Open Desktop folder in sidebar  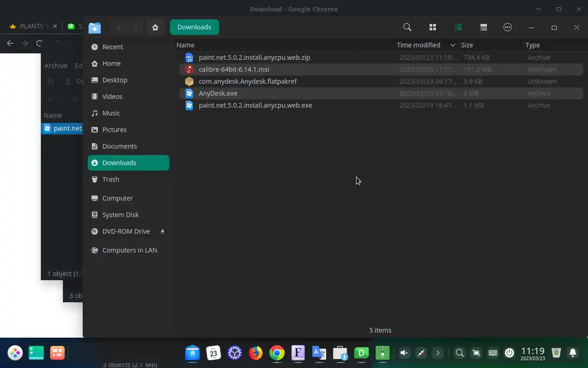pos(128,80)
